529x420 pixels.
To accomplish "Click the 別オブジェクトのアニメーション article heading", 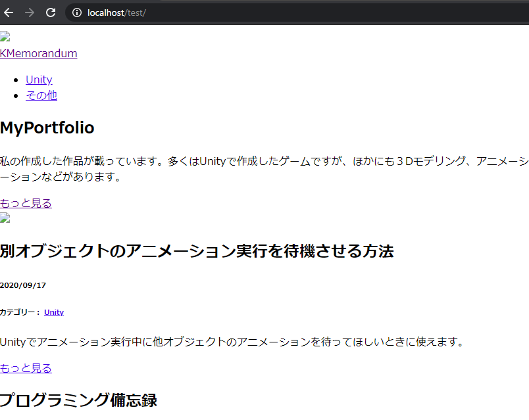I will 197,250.
